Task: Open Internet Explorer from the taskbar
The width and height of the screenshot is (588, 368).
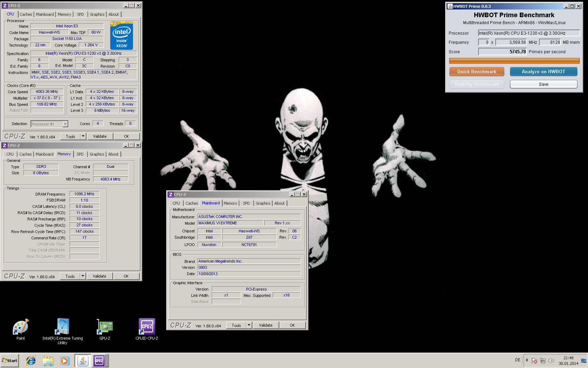Action: 31,361
